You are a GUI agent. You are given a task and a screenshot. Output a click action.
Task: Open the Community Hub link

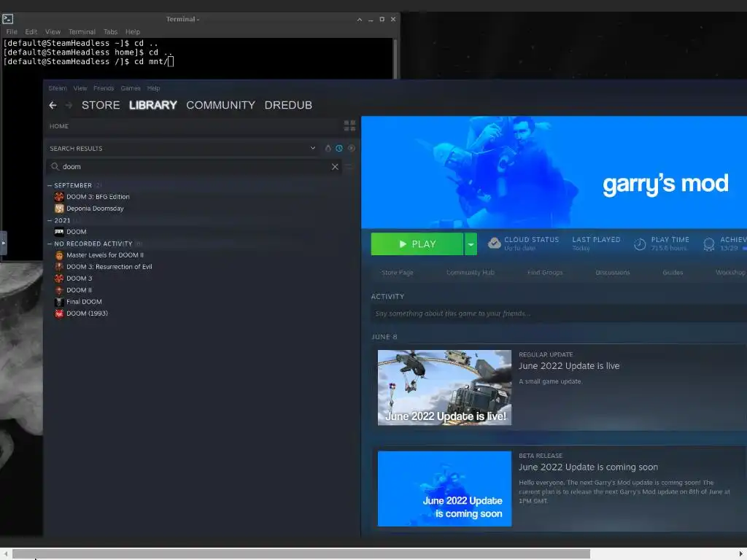(x=471, y=273)
